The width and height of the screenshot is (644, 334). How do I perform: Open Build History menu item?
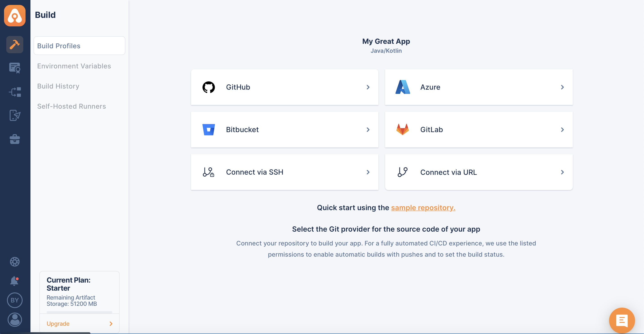[58, 86]
